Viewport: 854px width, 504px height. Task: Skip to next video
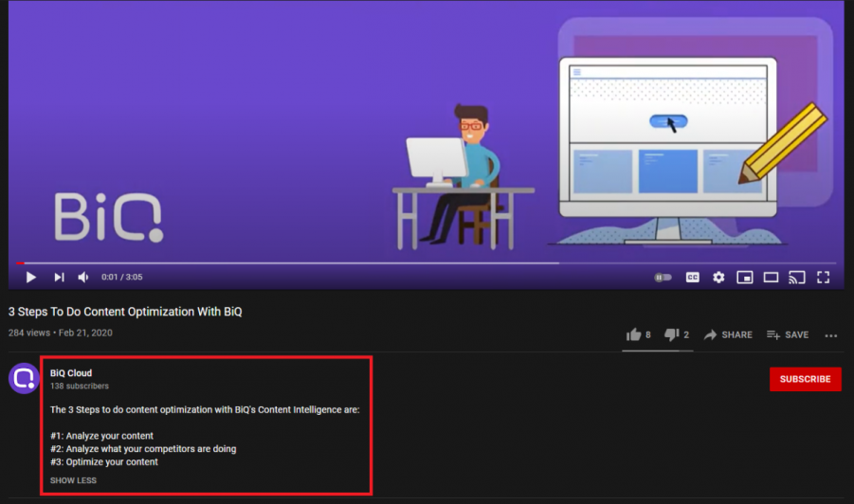[59, 277]
